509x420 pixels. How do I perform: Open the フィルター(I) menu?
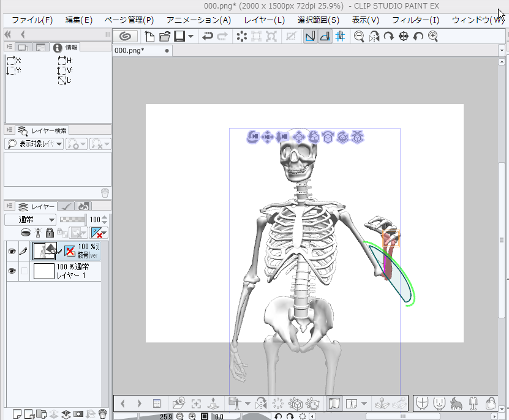[415, 20]
